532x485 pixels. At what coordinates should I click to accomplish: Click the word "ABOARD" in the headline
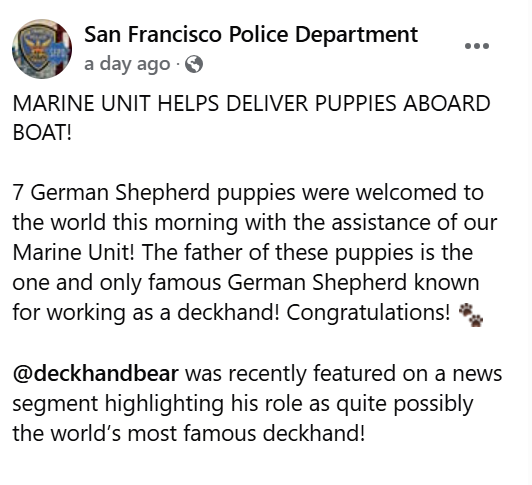[x=446, y=103]
